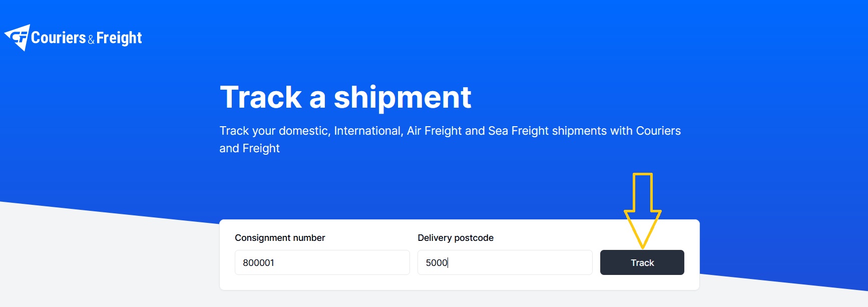Focus the Delivery postcode input field
Screen dimensions: 868x307
[505, 262]
